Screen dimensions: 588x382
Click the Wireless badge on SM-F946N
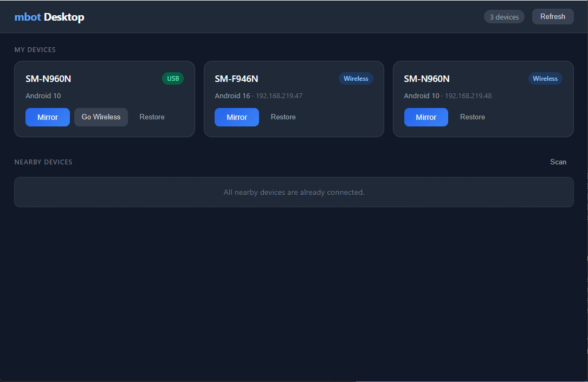pos(356,78)
